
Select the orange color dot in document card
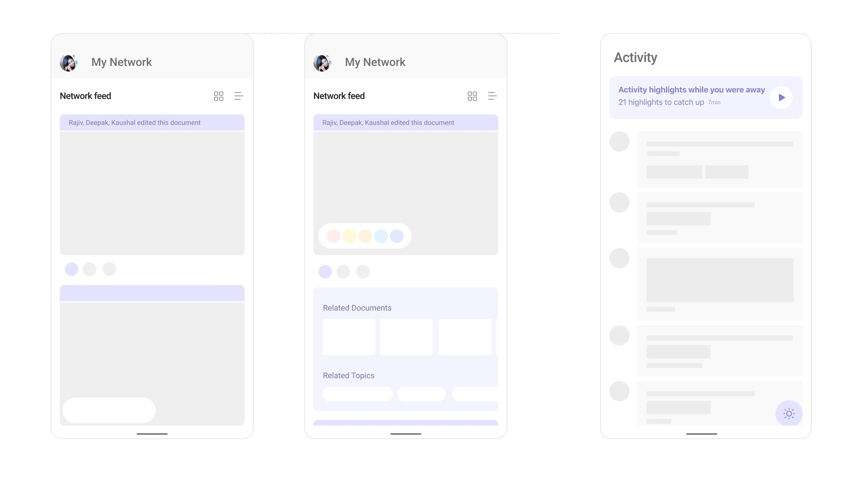click(x=365, y=236)
